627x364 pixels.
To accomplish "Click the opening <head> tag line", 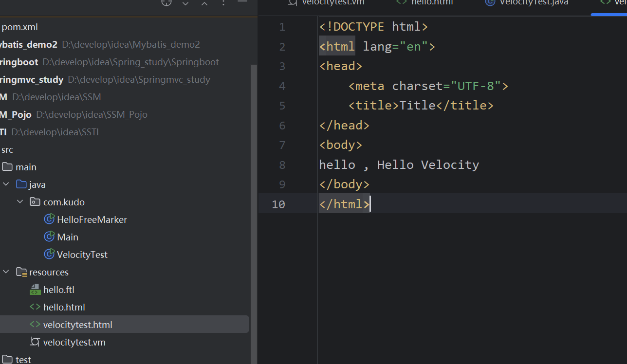I will point(341,66).
